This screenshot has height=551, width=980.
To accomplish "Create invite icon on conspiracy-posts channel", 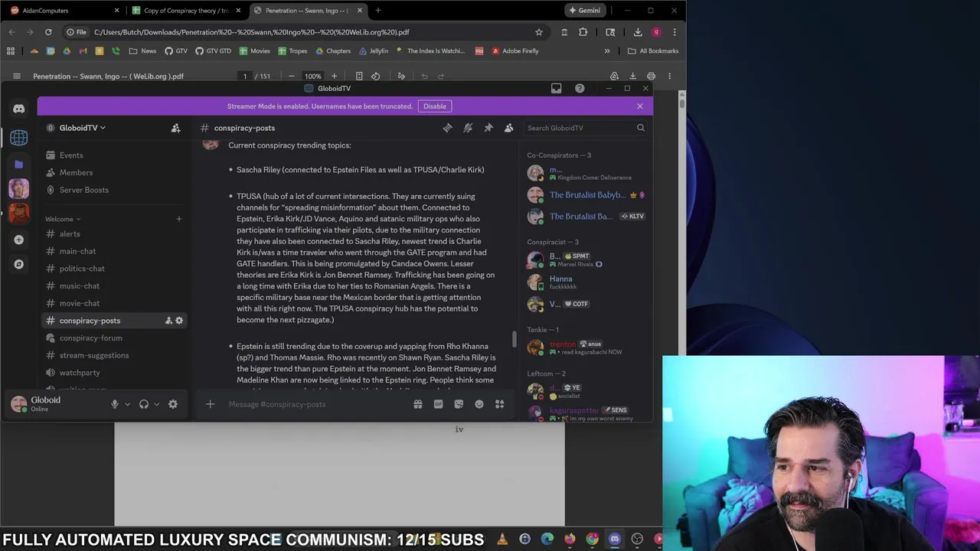I will pyautogui.click(x=168, y=321).
